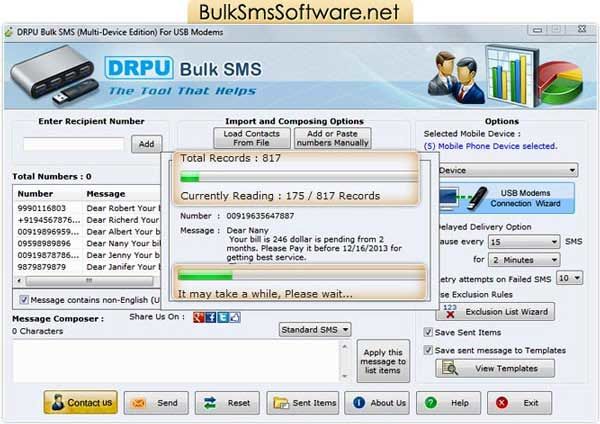Click the Facebook share icon
The width and height of the screenshot is (600, 424).
211,318
